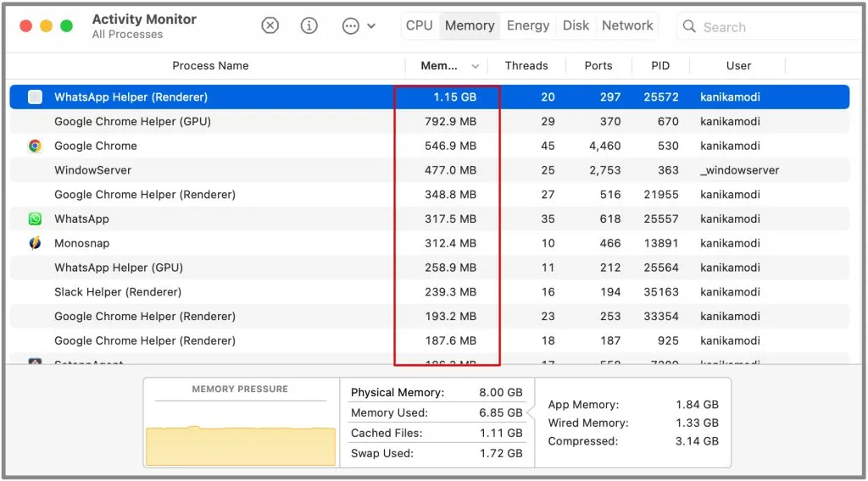The height and width of the screenshot is (481, 868).
Task: Select the Monosnap process name
Action: (81, 243)
